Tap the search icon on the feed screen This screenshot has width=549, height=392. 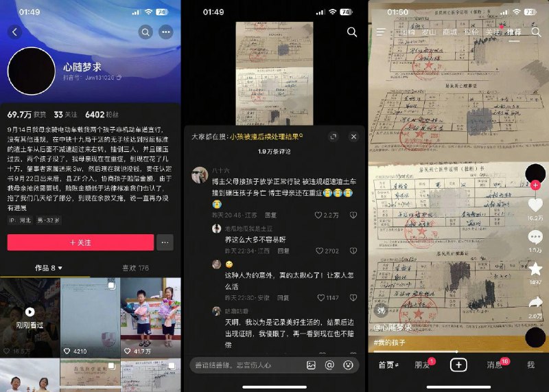pyautogui.click(x=536, y=32)
